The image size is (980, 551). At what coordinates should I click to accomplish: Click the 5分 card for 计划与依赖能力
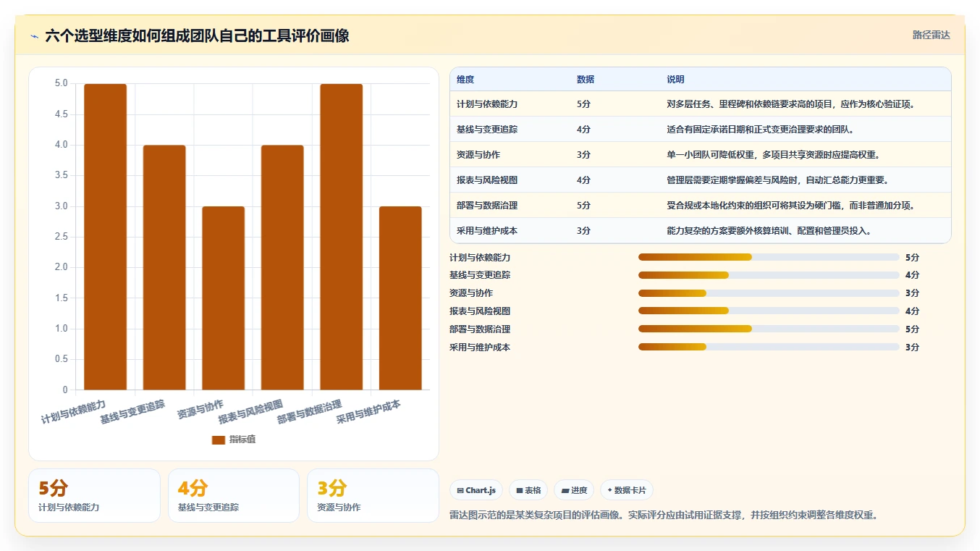point(94,495)
